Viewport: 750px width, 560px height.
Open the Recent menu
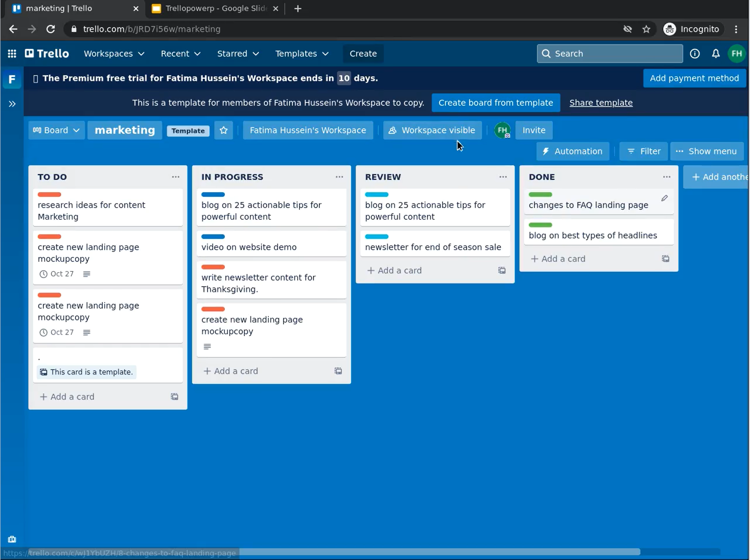180,54
